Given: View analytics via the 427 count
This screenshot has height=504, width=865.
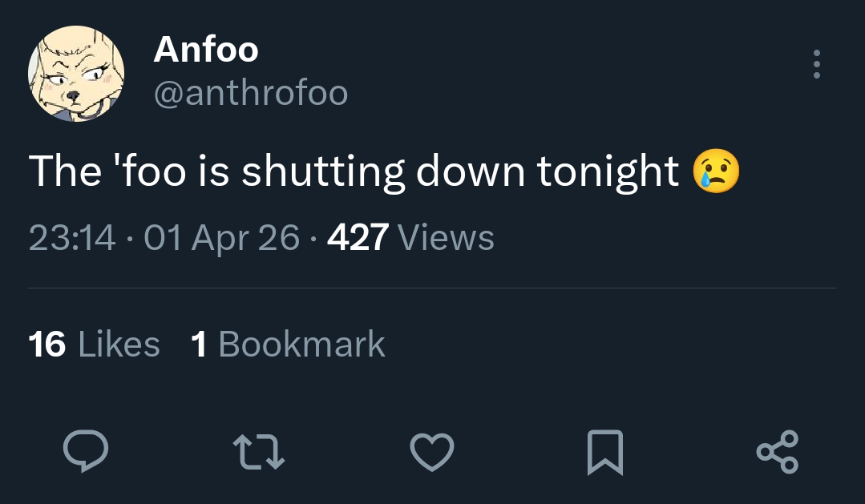Looking at the screenshot, I should point(358,237).
